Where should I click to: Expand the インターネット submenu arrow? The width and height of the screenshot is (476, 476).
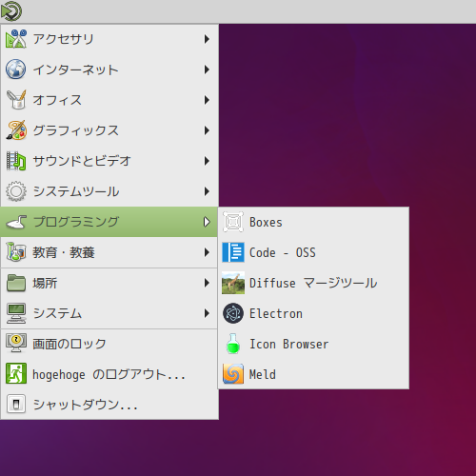[x=207, y=69]
